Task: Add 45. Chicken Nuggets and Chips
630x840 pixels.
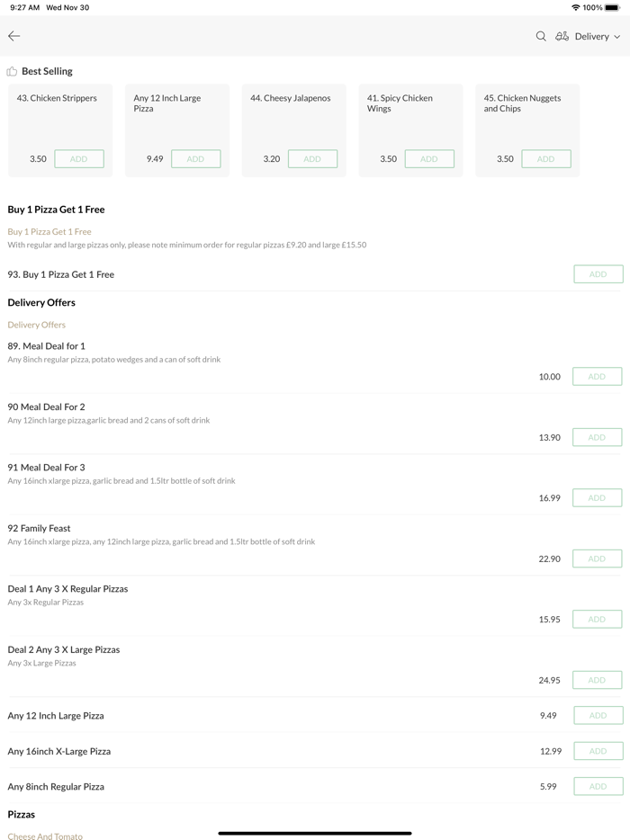Action: (x=545, y=159)
